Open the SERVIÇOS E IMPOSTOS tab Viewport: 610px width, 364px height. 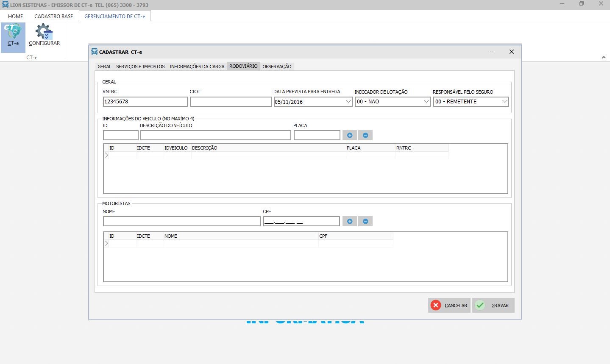click(x=140, y=67)
